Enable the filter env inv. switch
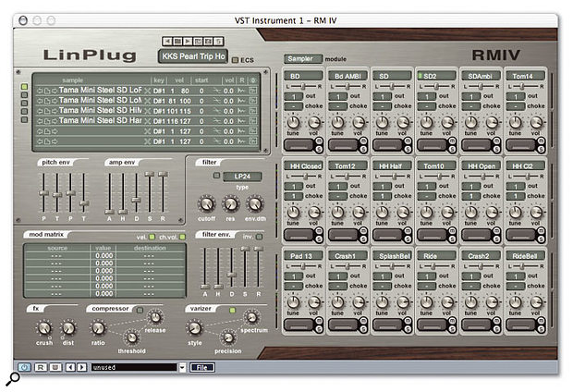Viewport: 573px width, 392px height. click(259, 237)
